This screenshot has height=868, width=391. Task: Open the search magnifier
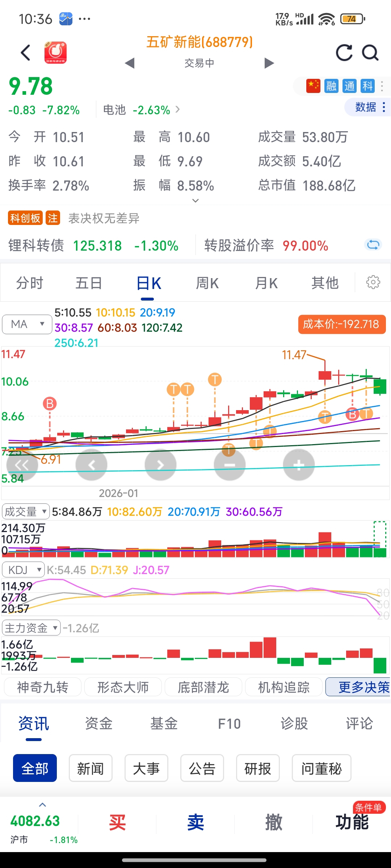pos(370,53)
